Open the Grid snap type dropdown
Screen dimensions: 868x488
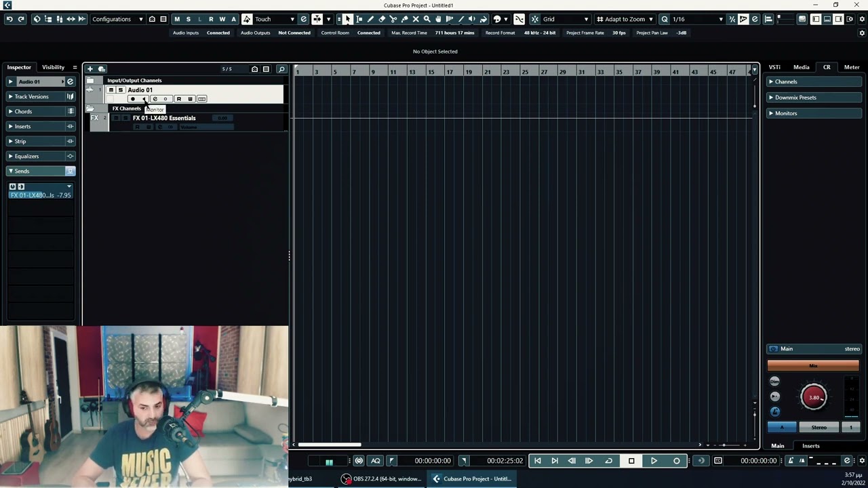pyautogui.click(x=565, y=19)
